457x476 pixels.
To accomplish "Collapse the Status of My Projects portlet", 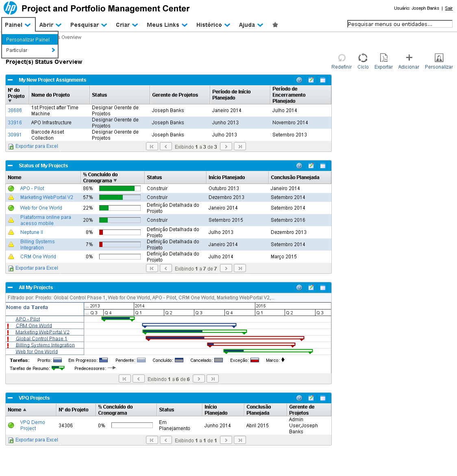I will (11, 166).
